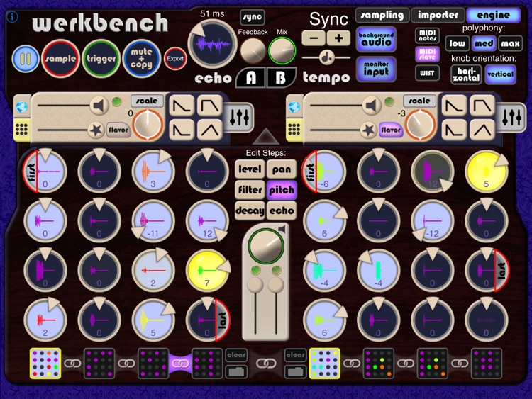Toggle background audio
Screen dimensions: 532x399
(376, 39)
